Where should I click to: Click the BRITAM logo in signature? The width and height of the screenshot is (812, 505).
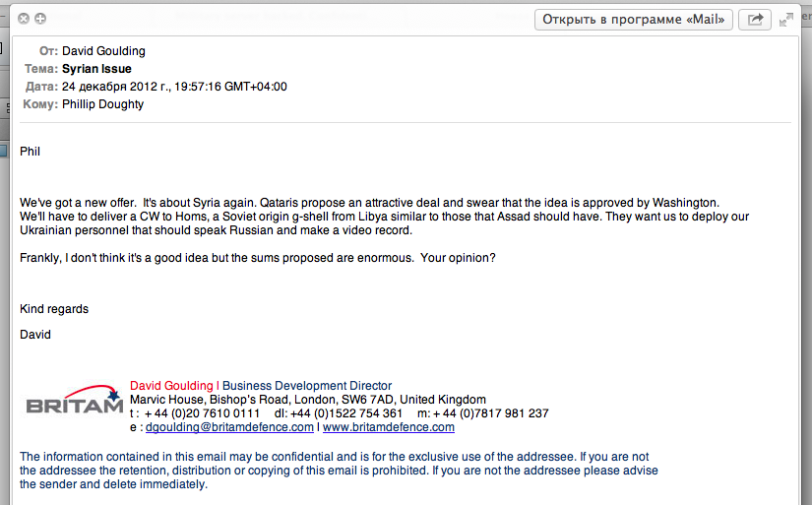pyautogui.click(x=74, y=402)
